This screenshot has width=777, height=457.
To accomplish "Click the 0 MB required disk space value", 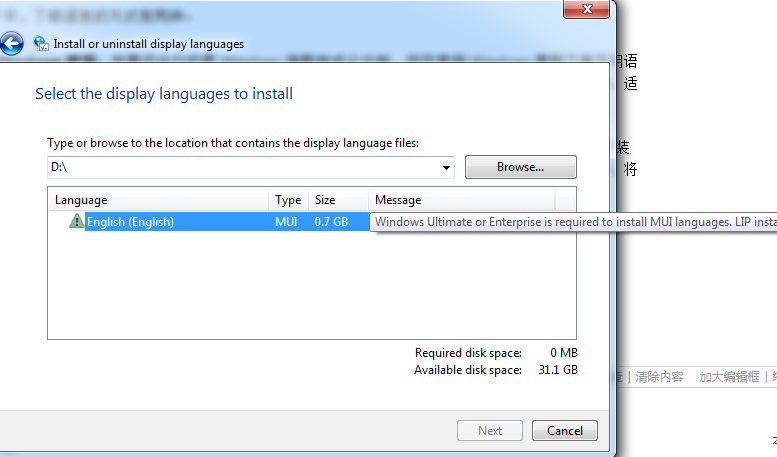I will point(564,353).
